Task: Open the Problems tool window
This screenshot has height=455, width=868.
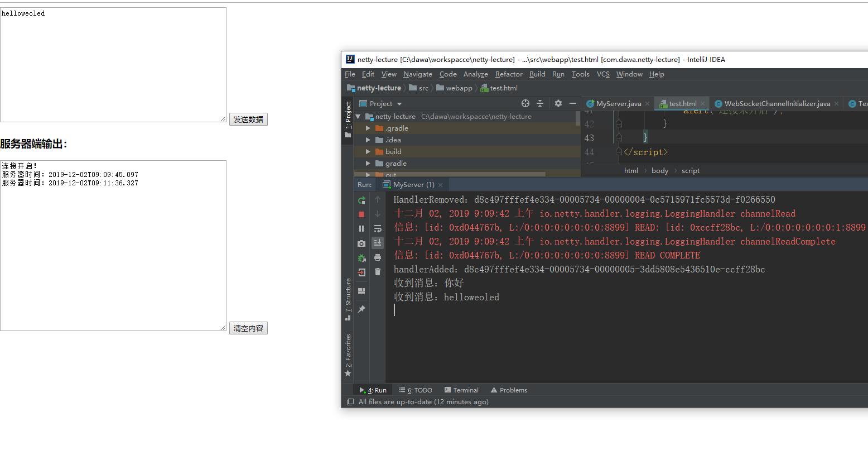Action: click(509, 390)
